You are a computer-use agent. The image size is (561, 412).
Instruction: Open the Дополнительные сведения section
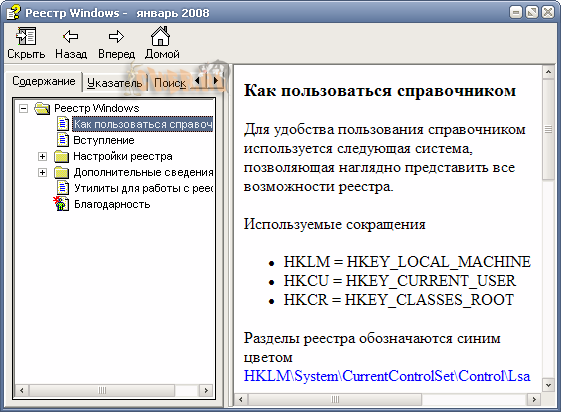[143, 172]
